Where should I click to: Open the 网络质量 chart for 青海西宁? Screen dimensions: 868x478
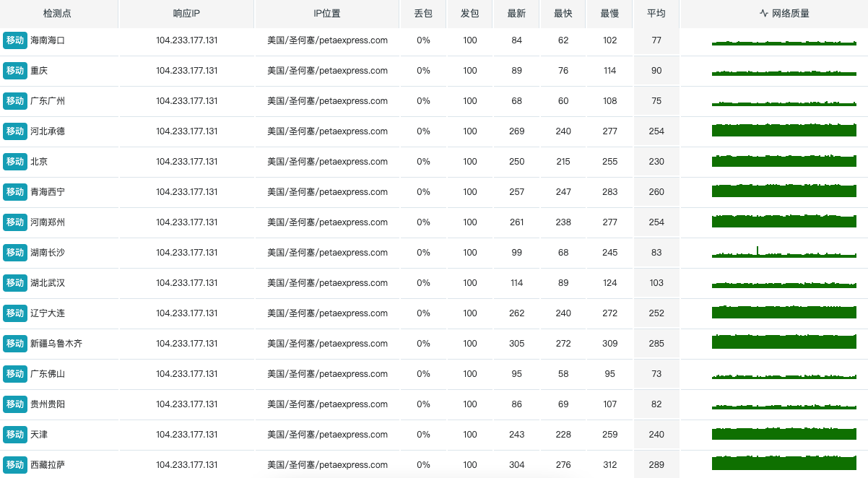pos(784,191)
